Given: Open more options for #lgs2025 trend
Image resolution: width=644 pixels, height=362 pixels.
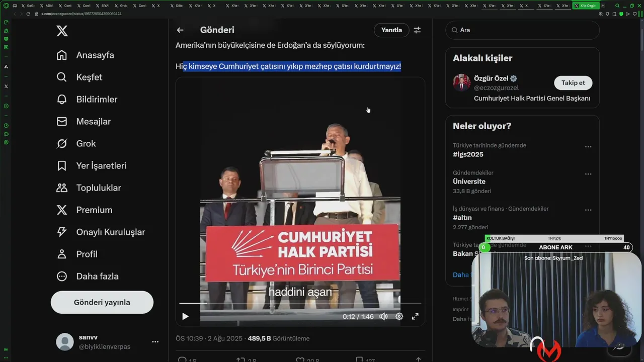Looking at the screenshot, I should pyautogui.click(x=588, y=147).
